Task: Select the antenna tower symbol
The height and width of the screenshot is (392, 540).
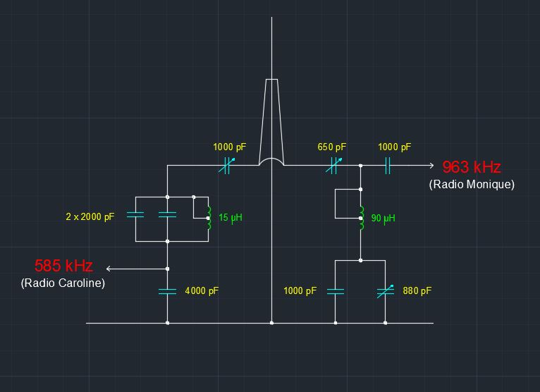Action: 271,120
